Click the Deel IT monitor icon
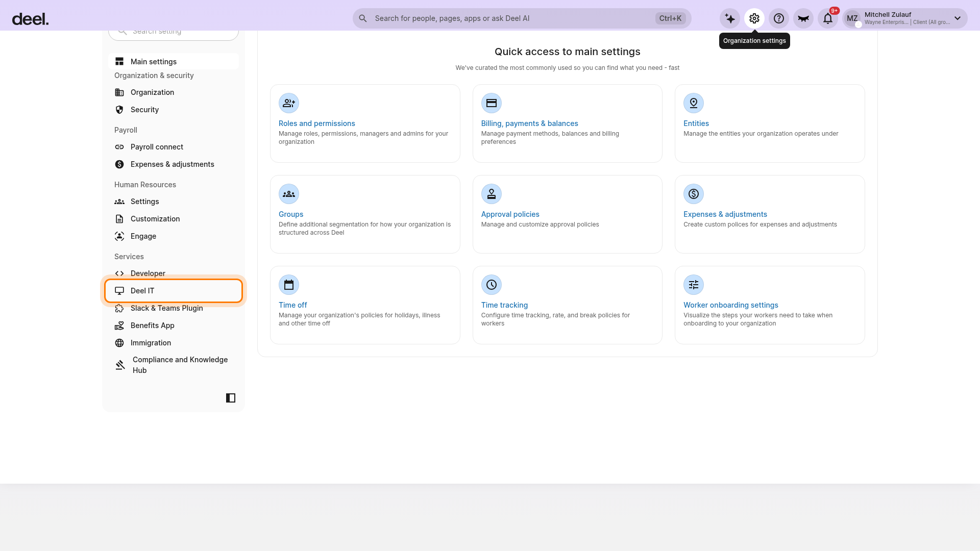The image size is (980, 551). coord(119,291)
